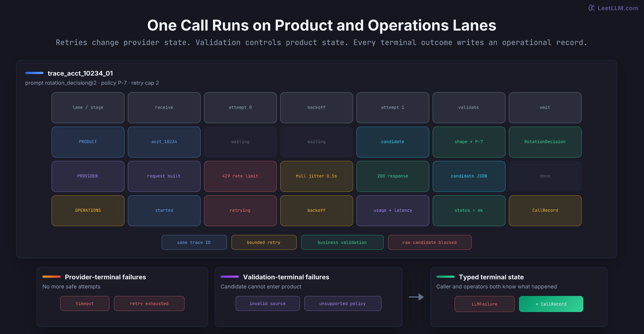Image resolution: width=644 pixels, height=334 pixels.
Task: Click the LeetLLM.com logo icon
Action: [x=591, y=8]
